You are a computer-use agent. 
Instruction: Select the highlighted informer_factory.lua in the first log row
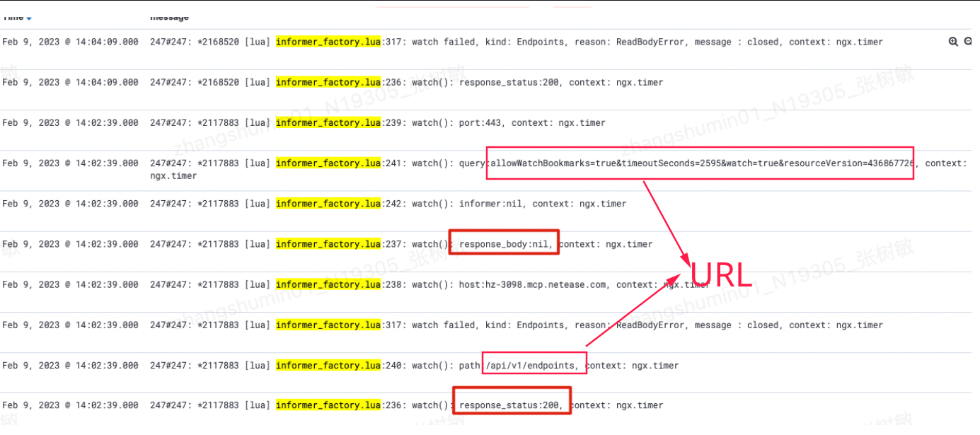click(328, 42)
